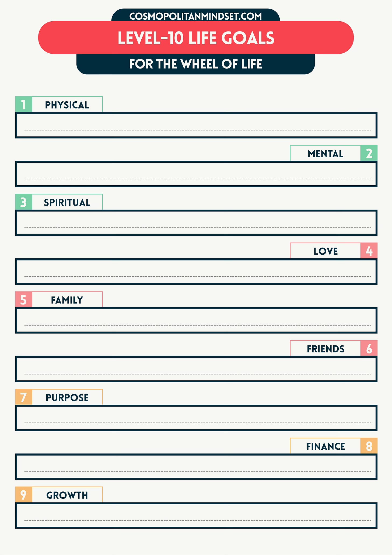This screenshot has width=392, height=555.
Task: Click the pink number 6 badge
Action: click(x=369, y=348)
